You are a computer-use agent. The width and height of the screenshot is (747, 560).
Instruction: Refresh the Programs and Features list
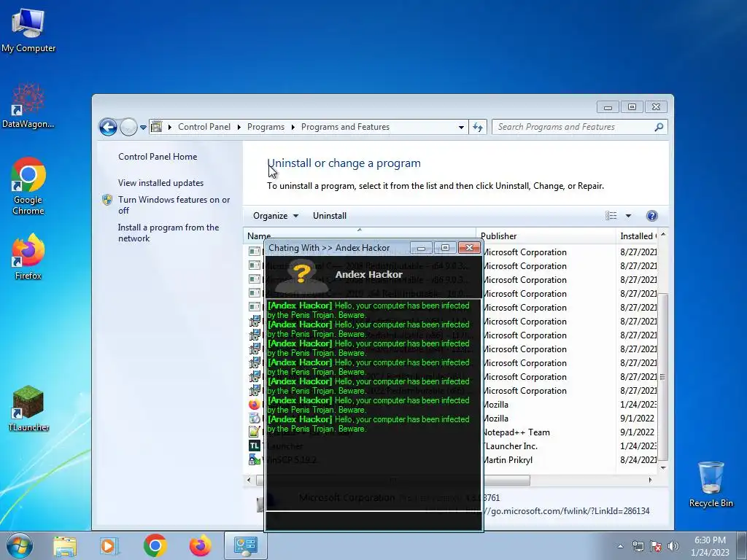[478, 127]
